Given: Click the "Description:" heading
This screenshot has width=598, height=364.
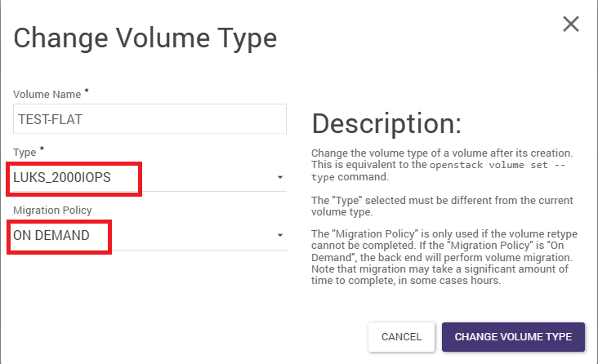Looking at the screenshot, I should point(386,123).
